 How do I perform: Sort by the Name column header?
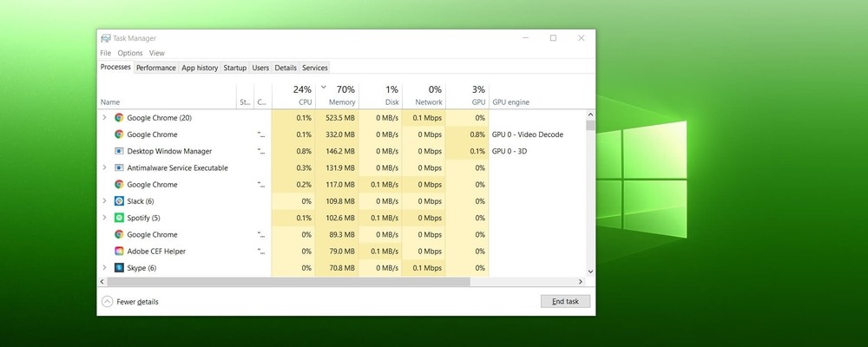168,95
